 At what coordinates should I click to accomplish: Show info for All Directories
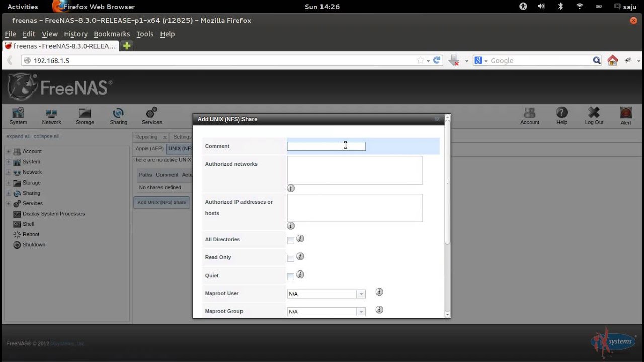click(300, 239)
